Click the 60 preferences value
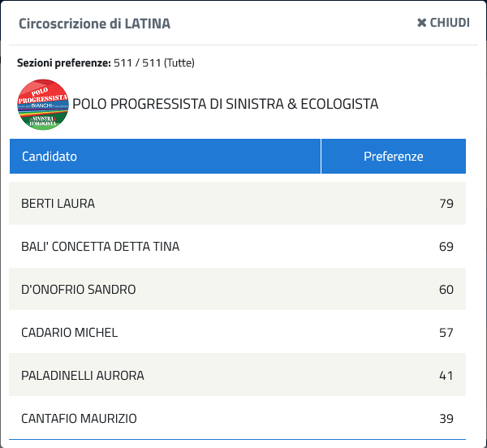Viewport: 487px width, 448px height. tap(446, 290)
